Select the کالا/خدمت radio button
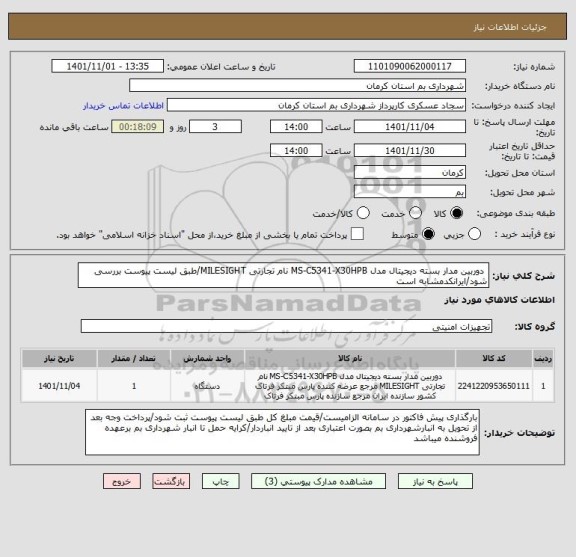Image resolution: width=576 pixels, height=557 pixels. [363, 213]
